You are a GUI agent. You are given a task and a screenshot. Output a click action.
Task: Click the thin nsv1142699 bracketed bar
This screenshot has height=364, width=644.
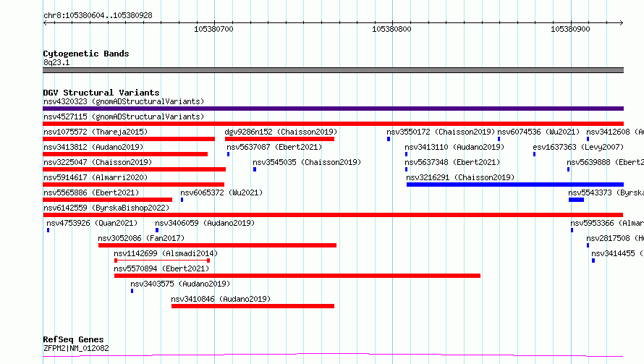[162, 261]
